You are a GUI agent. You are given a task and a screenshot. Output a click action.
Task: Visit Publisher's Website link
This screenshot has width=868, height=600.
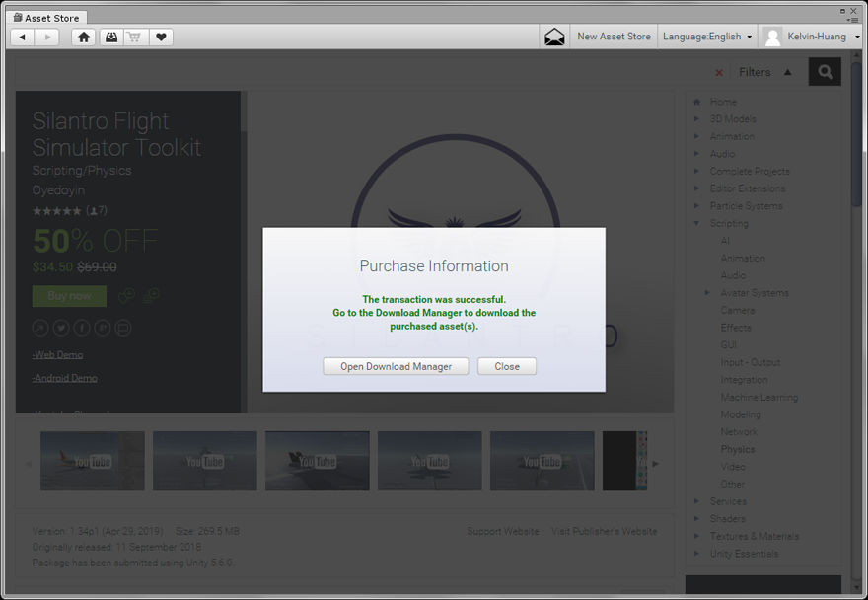point(604,531)
